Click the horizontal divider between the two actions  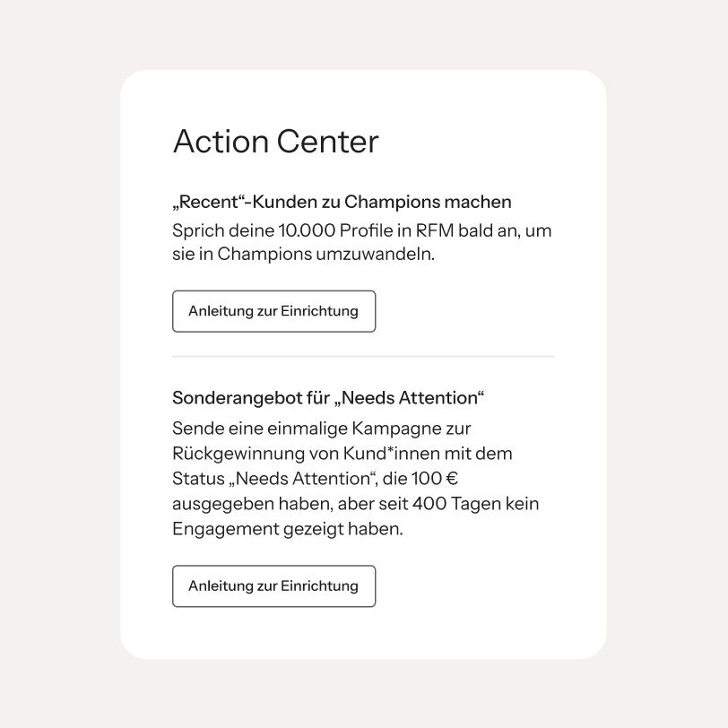(363, 357)
